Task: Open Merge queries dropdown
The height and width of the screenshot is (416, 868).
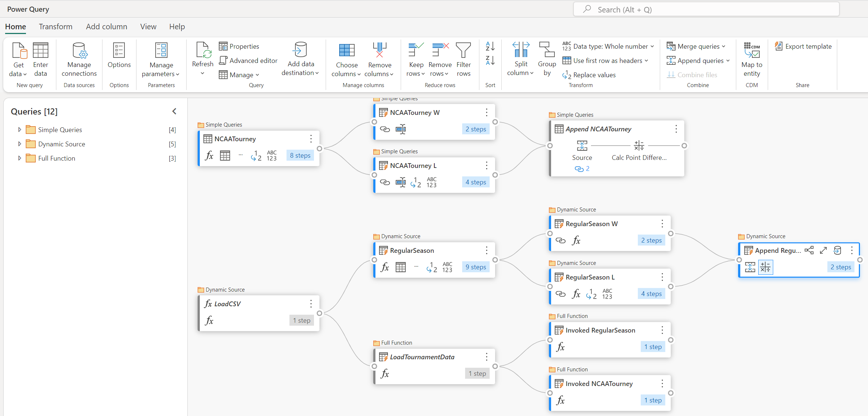Action: 696,46
